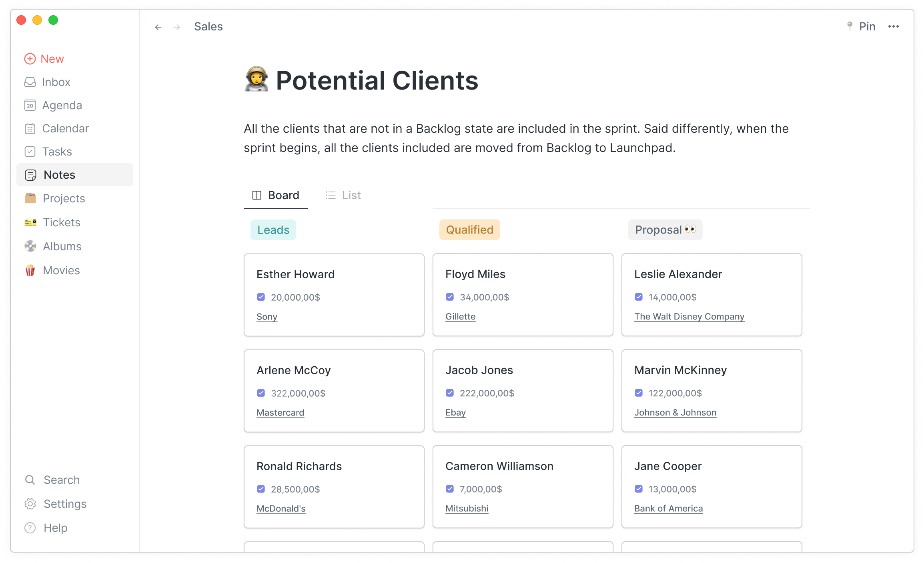Open the three-dots more options menu
Viewport: 924px width, 563px height.
coord(893,26)
